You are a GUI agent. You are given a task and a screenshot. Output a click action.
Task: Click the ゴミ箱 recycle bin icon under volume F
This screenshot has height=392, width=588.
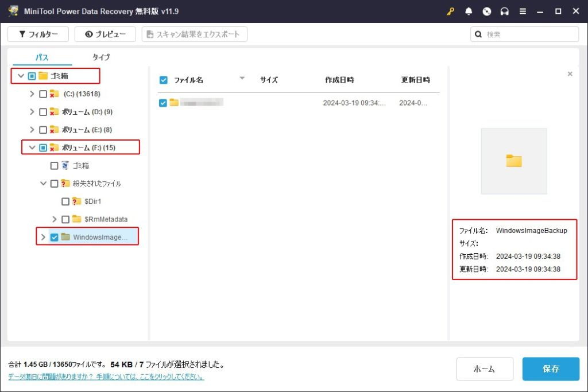(65, 165)
